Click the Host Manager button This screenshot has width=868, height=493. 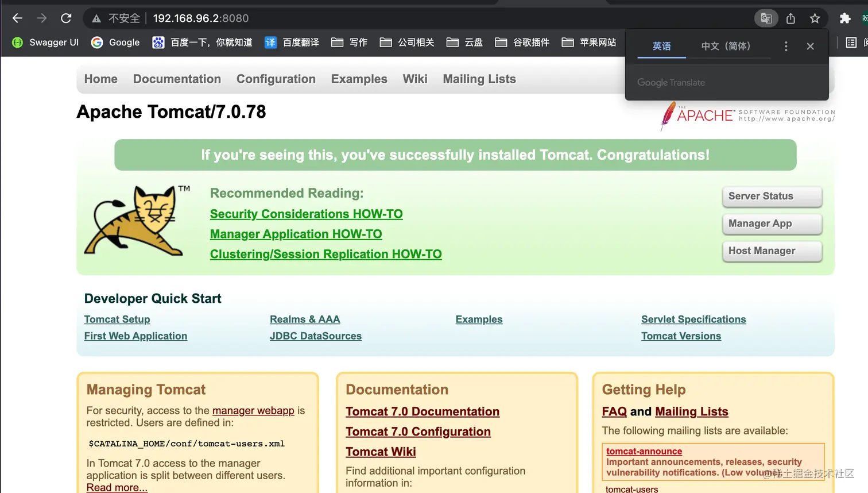(x=772, y=251)
